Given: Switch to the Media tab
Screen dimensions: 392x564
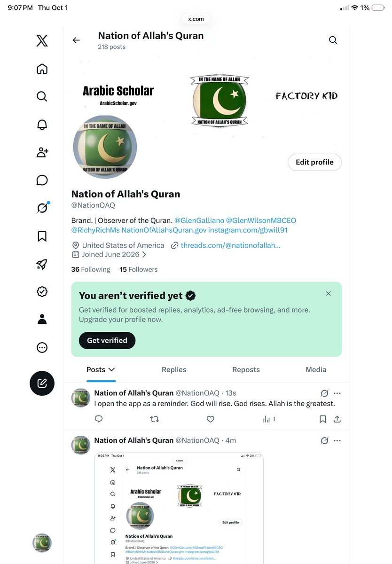Looking at the screenshot, I should click(316, 370).
